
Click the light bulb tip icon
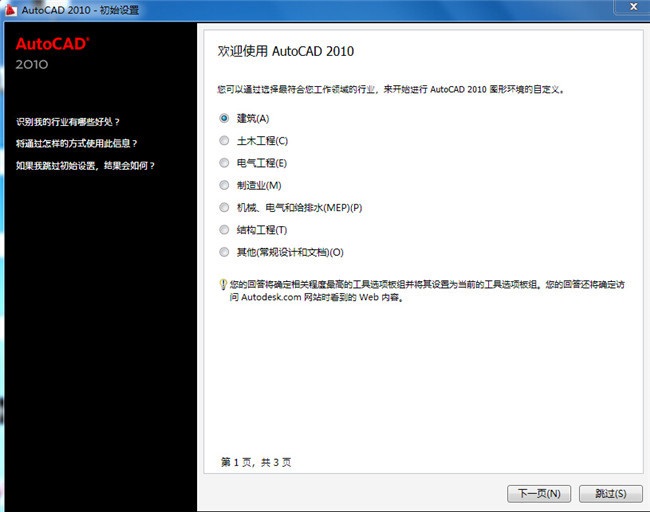pyautogui.click(x=223, y=284)
